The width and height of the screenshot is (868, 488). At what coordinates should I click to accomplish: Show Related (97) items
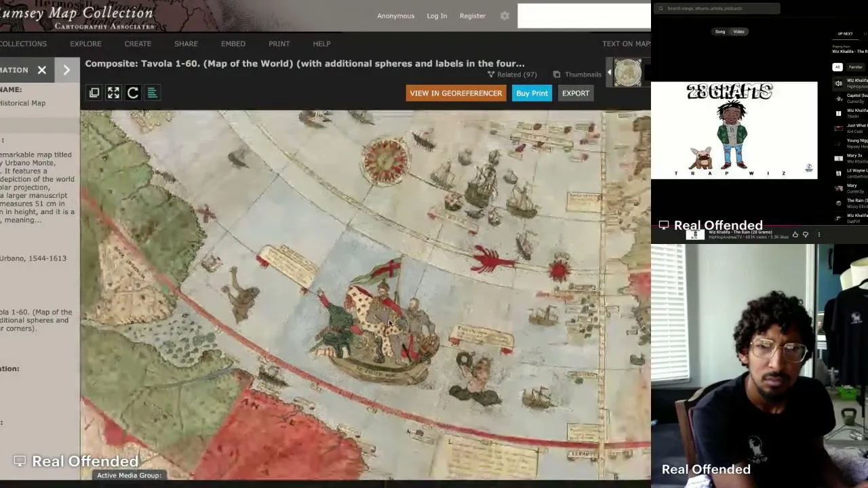pyautogui.click(x=512, y=75)
